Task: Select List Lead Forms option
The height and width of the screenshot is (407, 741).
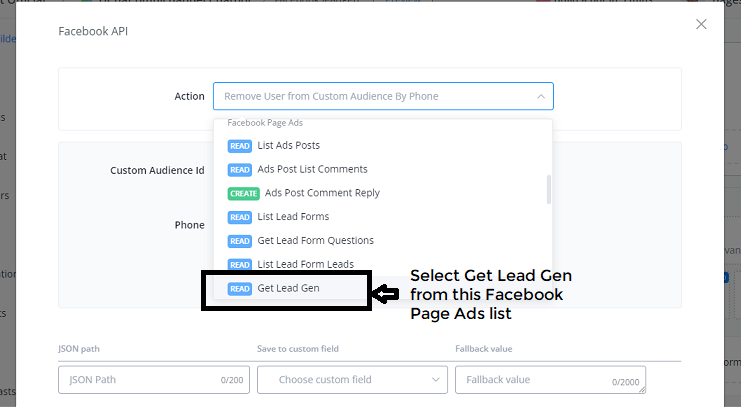Action: coord(293,217)
